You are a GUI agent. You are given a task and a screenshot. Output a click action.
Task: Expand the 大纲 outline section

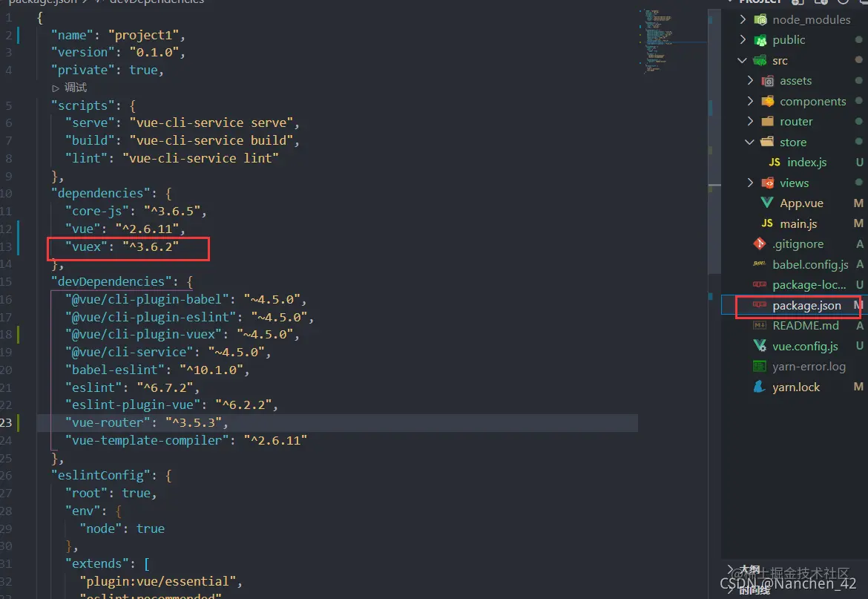click(731, 569)
